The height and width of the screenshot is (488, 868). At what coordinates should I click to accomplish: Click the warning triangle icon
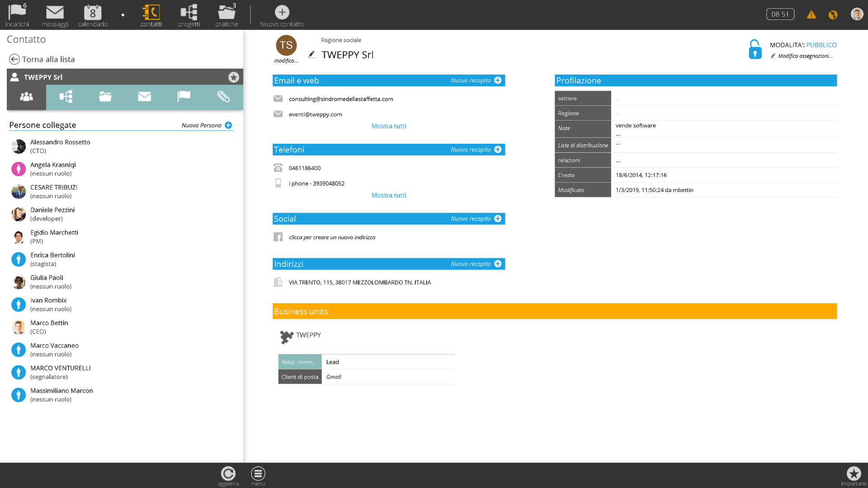coord(811,14)
